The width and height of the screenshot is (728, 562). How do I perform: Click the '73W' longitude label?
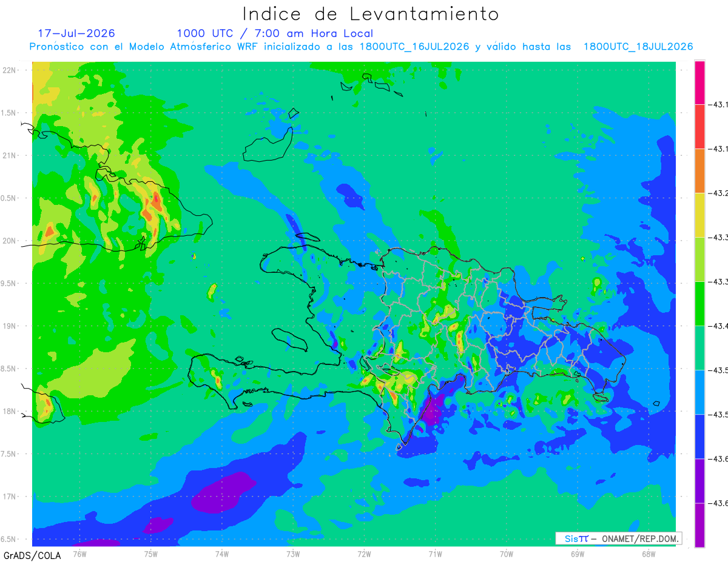[x=293, y=554]
